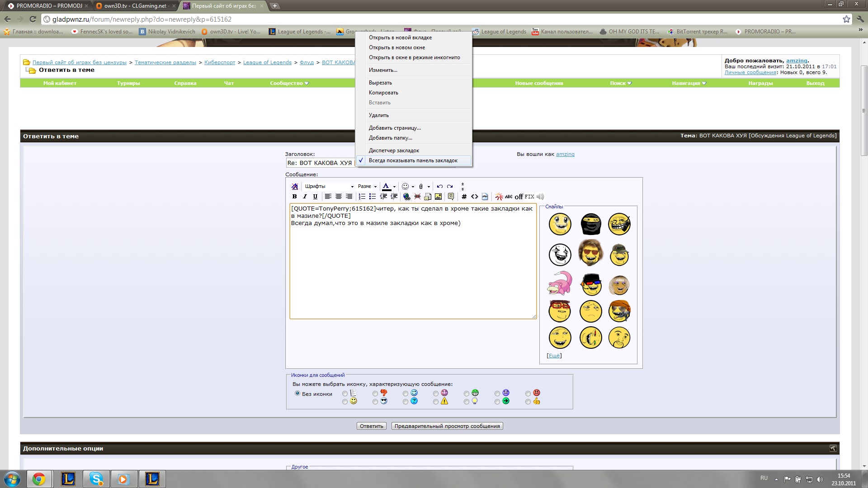868x488 pixels.
Task: Uncheck 'Всегда показывать панель закладок'
Action: [413, 160]
